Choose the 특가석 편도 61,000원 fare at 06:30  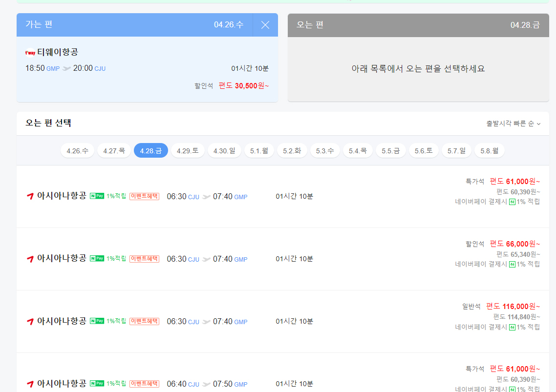click(514, 182)
